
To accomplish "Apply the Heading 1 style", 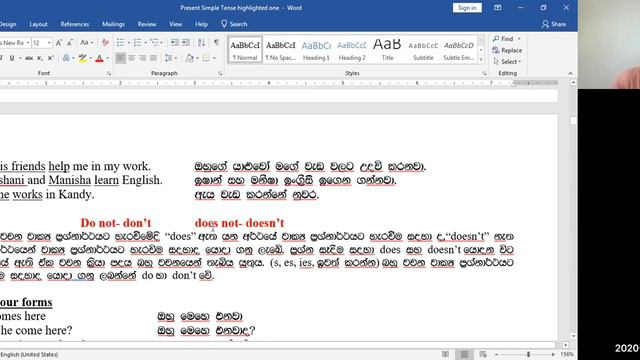I will pyautogui.click(x=316, y=50).
